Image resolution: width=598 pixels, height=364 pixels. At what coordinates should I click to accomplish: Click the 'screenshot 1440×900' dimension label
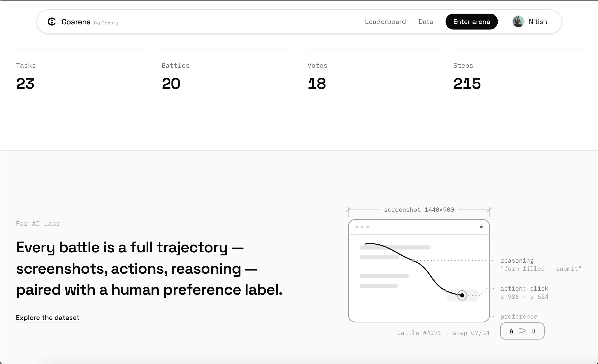(419, 210)
